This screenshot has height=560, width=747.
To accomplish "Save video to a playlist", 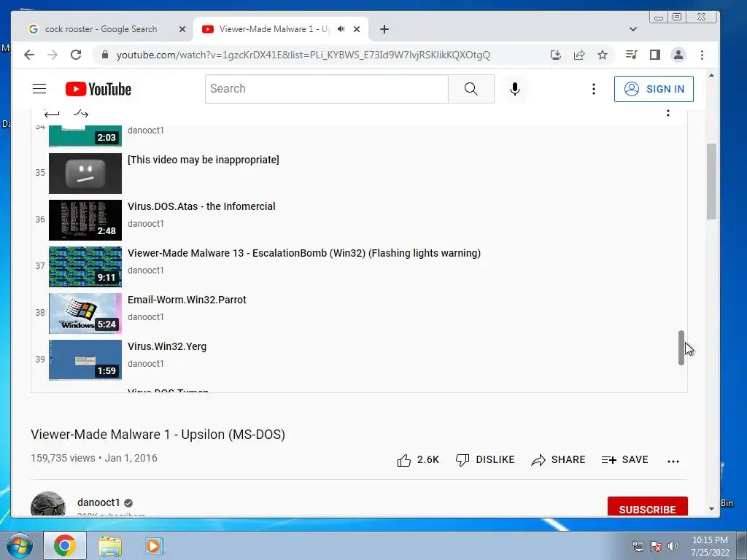I will [624, 460].
